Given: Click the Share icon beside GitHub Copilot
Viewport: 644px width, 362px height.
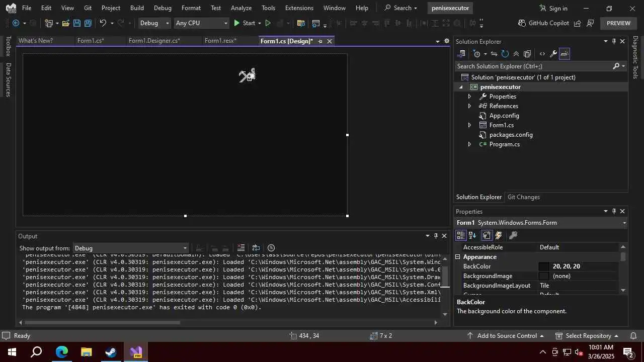Looking at the screenshot, I should point(577,23).
